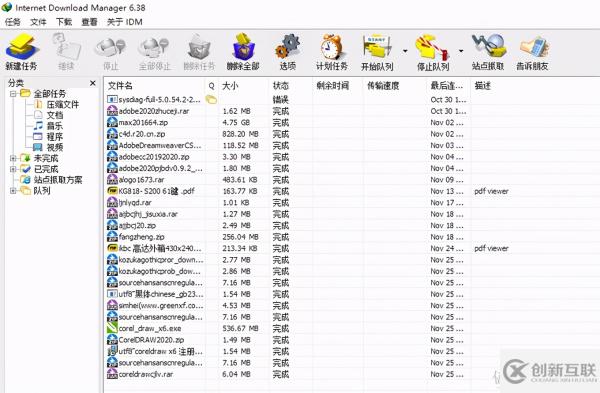Screen dimensions: 600x393
Task: Open the 关于 IDM menu
Action: point(125,22)
